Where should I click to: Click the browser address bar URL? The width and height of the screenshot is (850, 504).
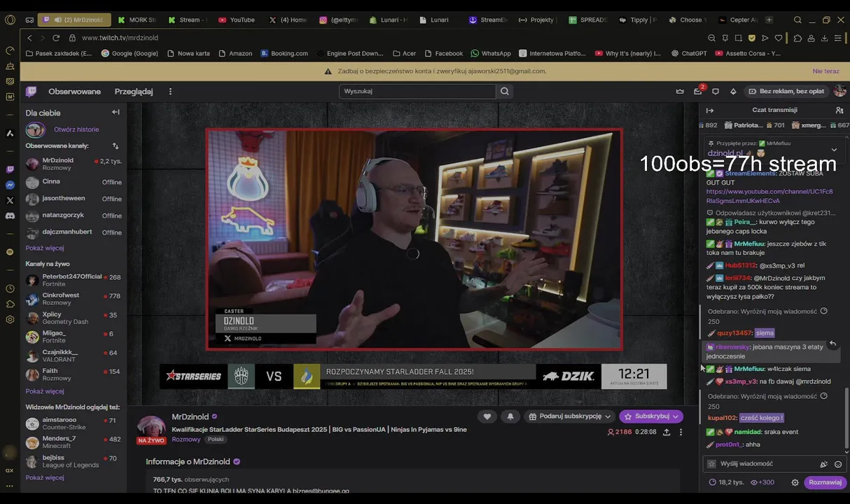pos(120,38)
